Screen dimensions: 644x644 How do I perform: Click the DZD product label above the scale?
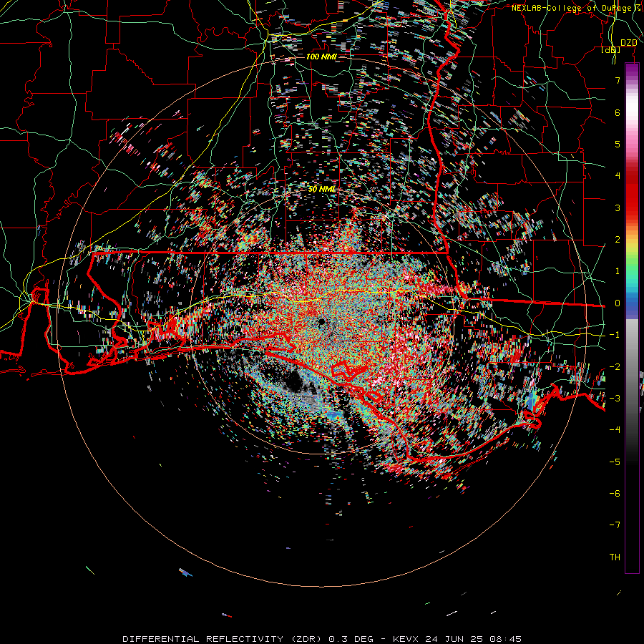pos(628,43)
